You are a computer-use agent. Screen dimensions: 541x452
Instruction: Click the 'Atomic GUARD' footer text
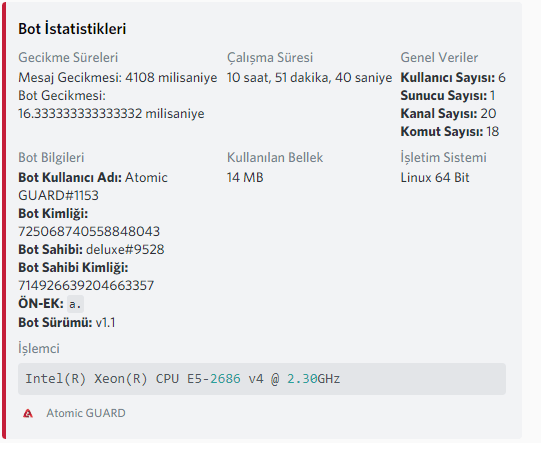[x=86, y=413]
